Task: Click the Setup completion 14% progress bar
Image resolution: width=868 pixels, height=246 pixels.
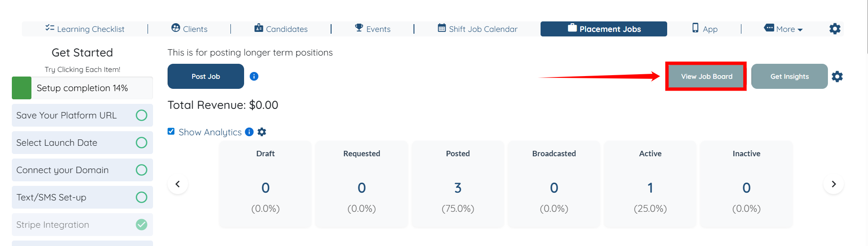Action: click(82, 88)
